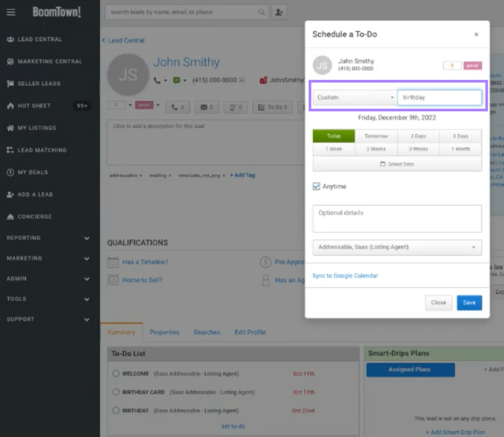The height and width of the screenshot is (437, 504).
Task: Expand the Tools section
Action: tap(48, 299)
